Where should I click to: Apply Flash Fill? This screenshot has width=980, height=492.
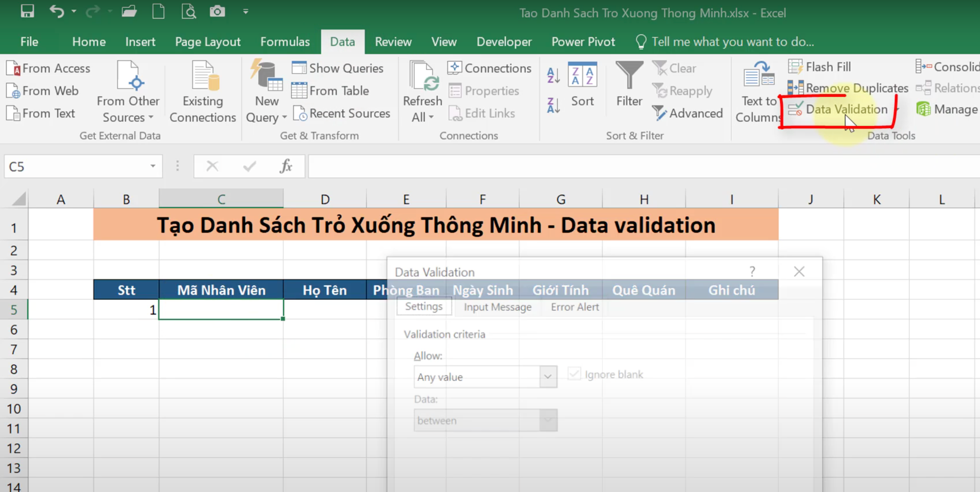point(819,67)
